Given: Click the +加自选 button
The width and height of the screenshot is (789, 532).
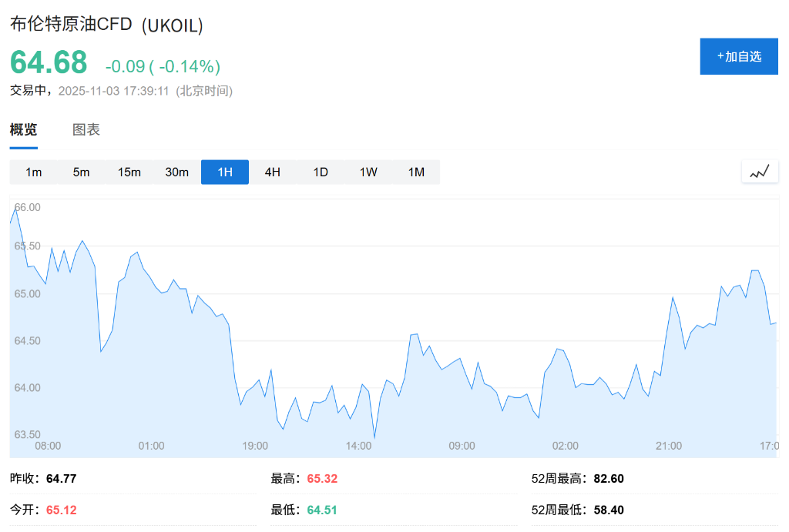Looking at the screenshot, I should point(738,56).
